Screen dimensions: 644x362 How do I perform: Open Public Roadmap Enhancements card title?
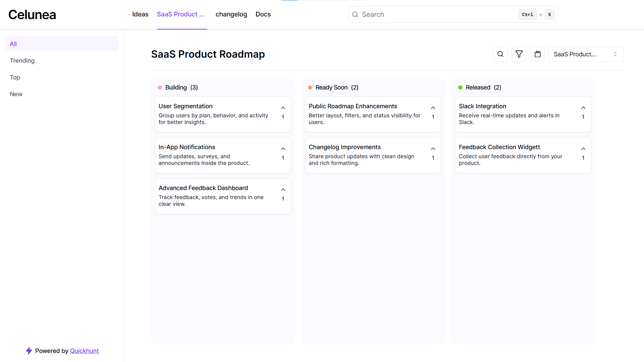353,106
